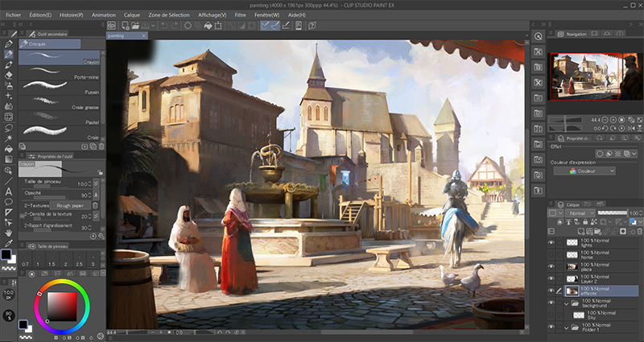Open the Filtre menu

click(241, 14)
